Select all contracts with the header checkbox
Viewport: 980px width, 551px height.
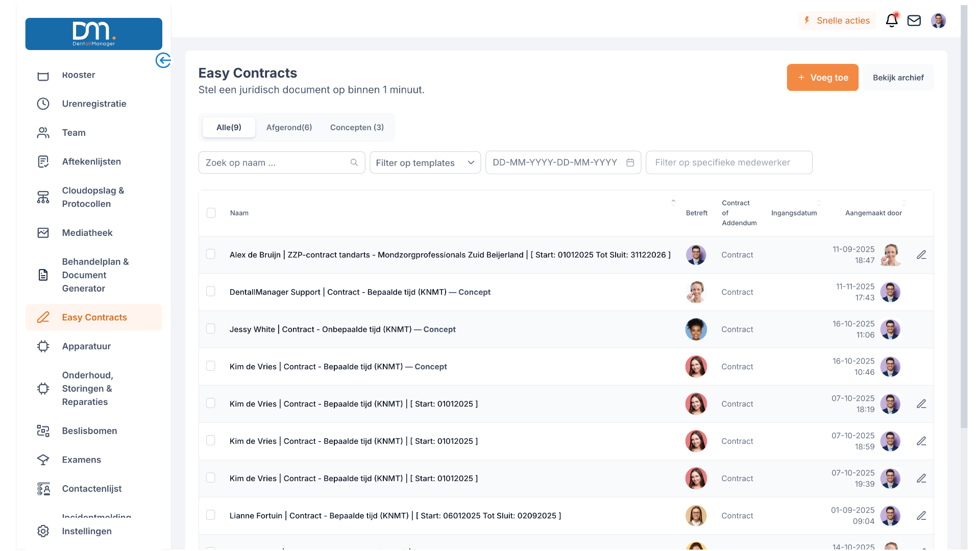tap(211, 212)
